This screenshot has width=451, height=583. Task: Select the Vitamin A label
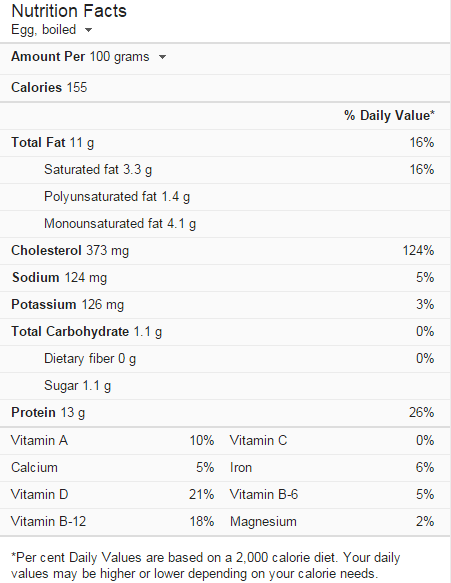pyautogui.click(x=39, y=441)
